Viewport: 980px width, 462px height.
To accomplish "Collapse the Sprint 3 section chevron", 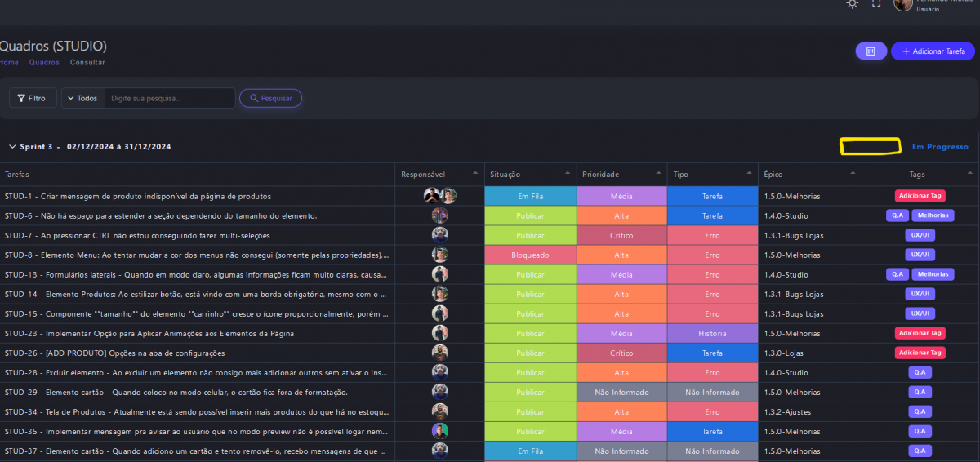I will [x=12, y=147].
